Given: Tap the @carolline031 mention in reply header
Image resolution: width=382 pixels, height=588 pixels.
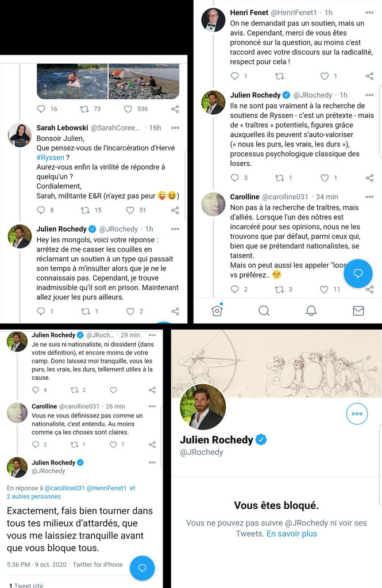Looking at the screenshot, I should coord(64,488).
